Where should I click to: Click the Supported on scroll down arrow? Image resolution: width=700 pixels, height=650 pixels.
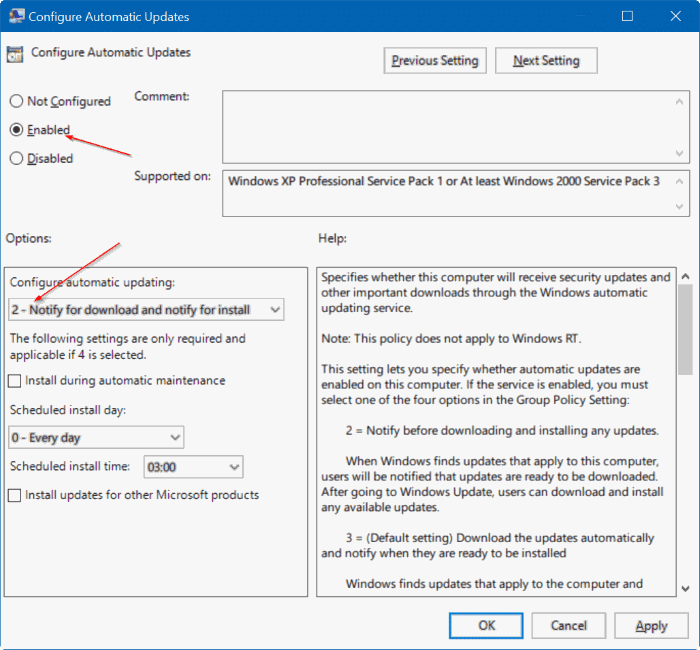pos(679,207)
